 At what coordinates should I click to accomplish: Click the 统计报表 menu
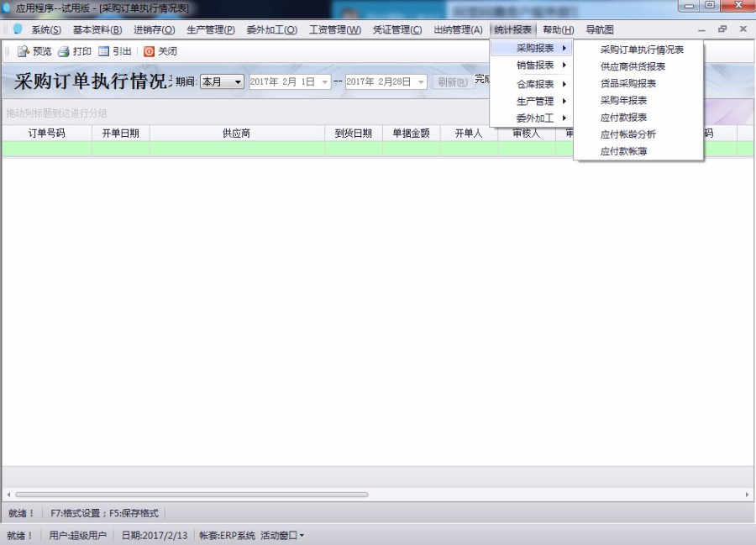(513, 30)
